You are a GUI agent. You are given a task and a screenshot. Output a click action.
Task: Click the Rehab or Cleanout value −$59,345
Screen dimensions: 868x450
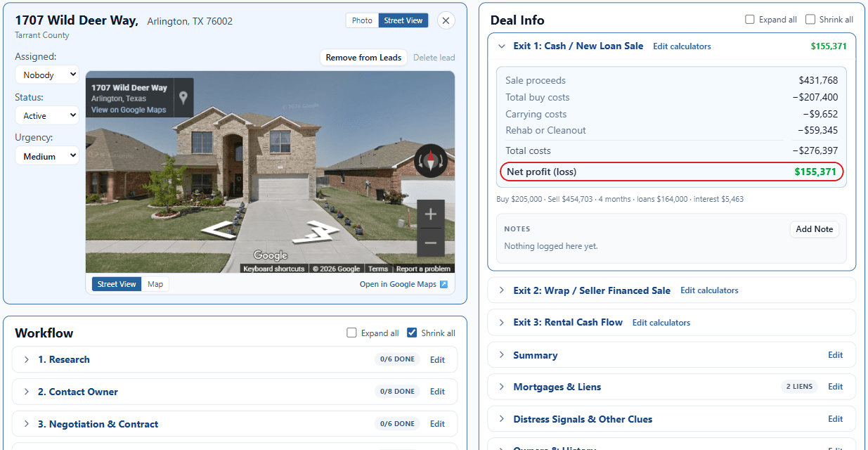click(x=817, y=130)
